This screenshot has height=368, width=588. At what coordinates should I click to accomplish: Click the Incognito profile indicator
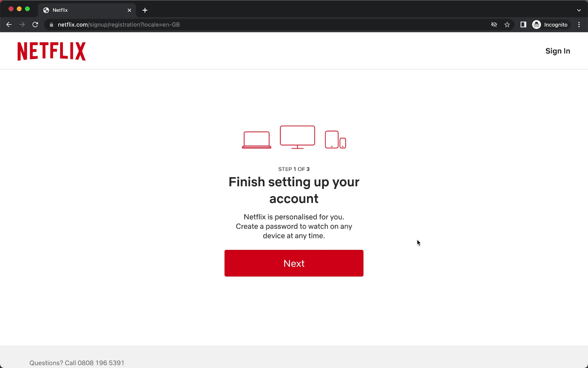551,25
